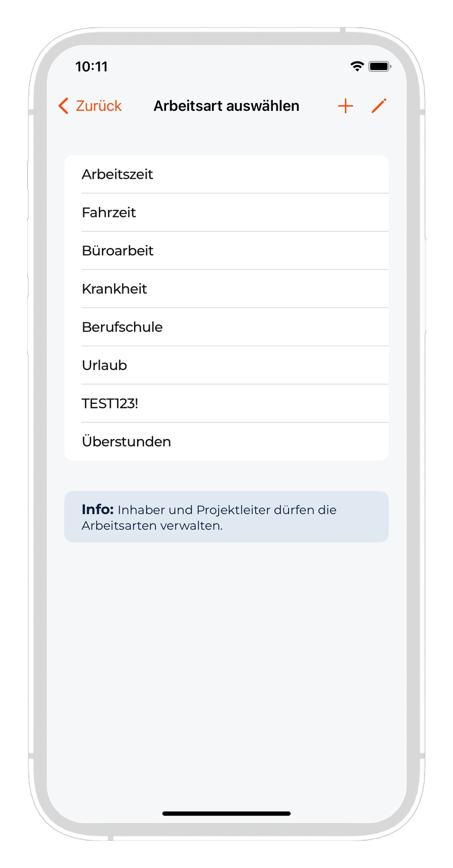Choose Fahrzeit from the list
Viewport: 453px width, 868px height.
(x=226, y=212)
